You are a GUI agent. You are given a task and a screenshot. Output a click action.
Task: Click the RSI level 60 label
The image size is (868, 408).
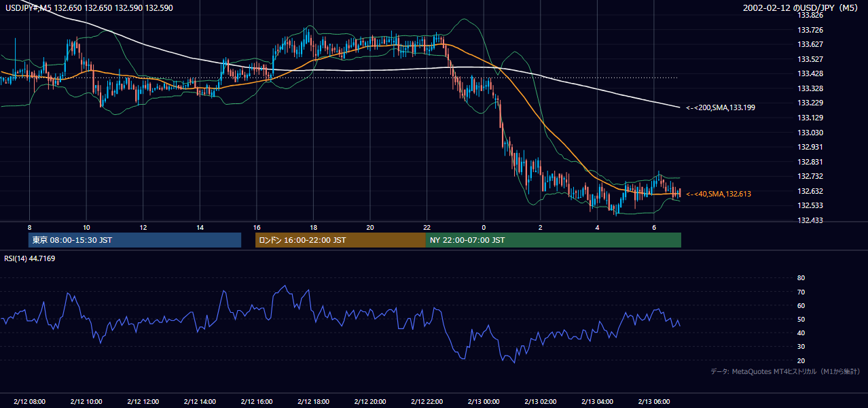(801, 305)
